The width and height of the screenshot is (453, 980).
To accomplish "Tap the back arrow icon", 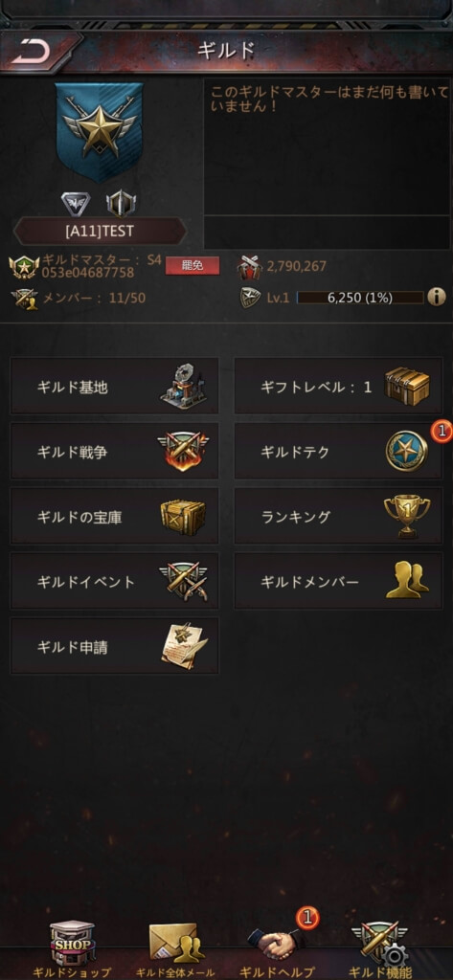I will click(31, 54).
